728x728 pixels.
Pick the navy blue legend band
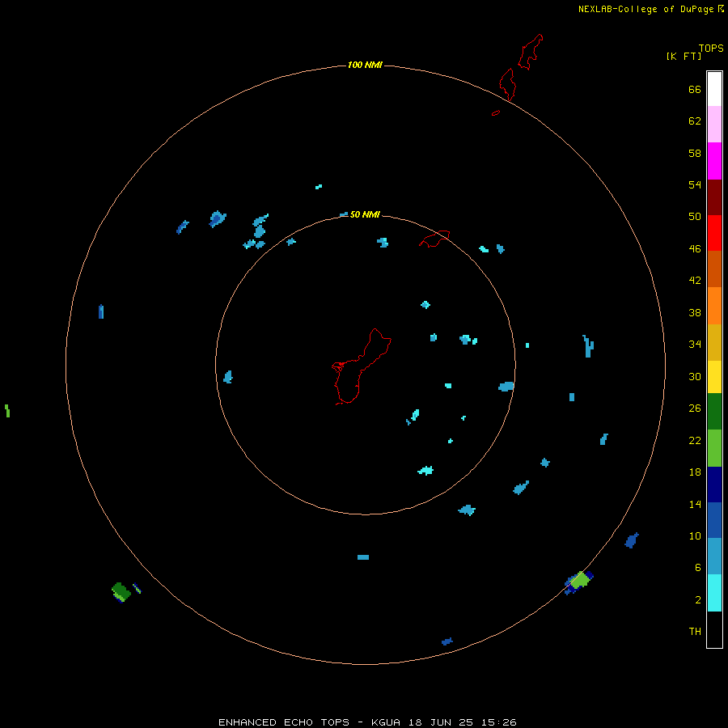point(714,485)
